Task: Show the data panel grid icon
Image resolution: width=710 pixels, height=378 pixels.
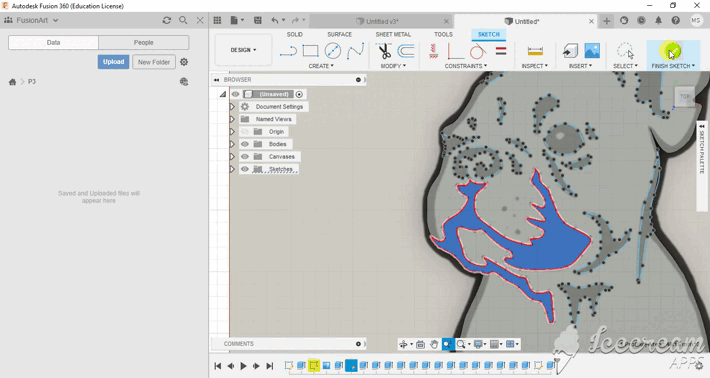Action: click(217, 20)
